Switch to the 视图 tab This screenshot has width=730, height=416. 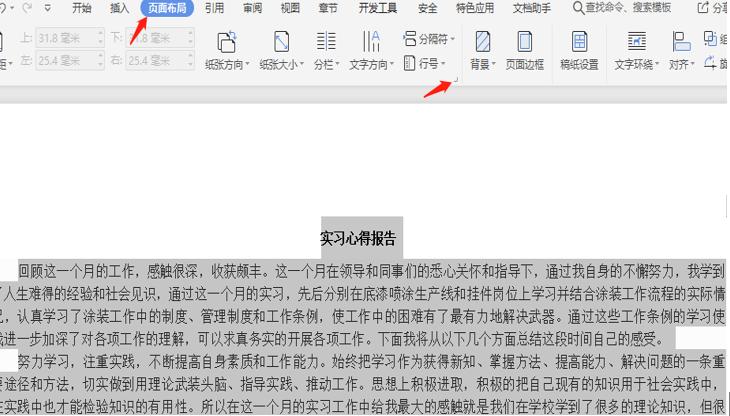click(x=290, y=8)
